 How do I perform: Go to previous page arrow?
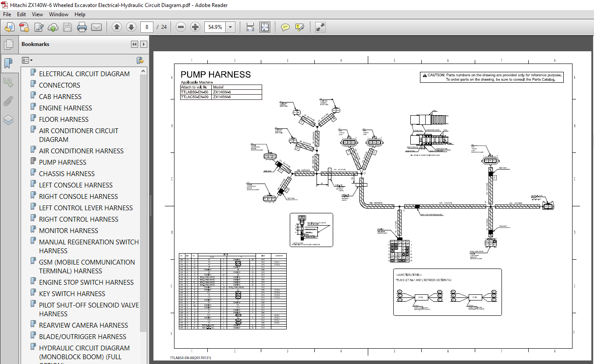pyautogui.click(x=117, y=27)
